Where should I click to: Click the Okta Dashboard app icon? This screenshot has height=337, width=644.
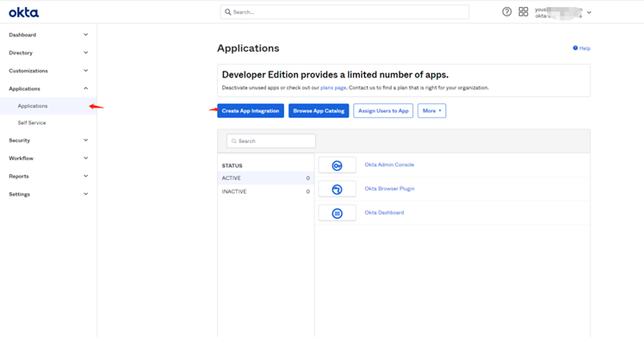tap(337, 213)
